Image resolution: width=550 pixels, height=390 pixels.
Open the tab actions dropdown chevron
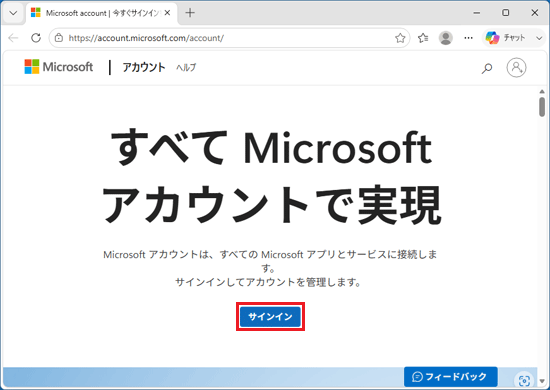click(13, 13)
